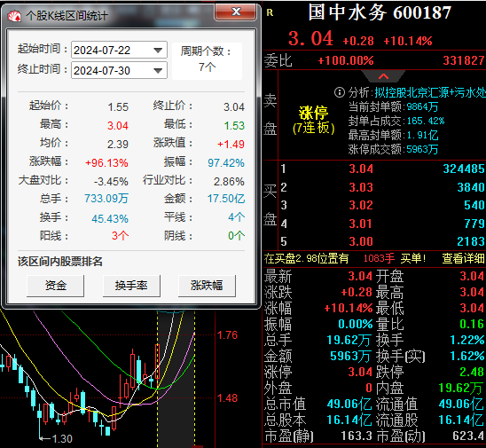Click the 金额 value 17.50亿 in dialog

click(x=226, y=199)
